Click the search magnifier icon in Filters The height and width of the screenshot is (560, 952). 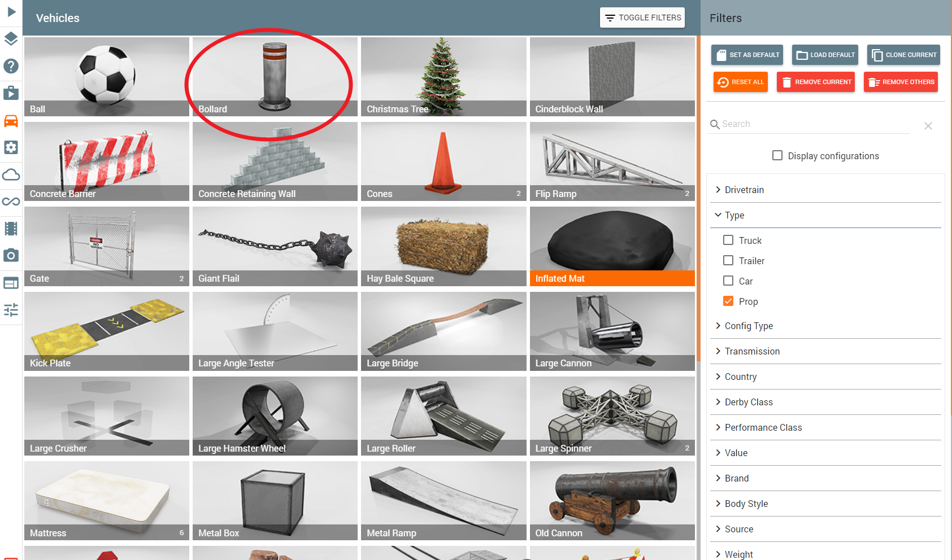(715, 124)
